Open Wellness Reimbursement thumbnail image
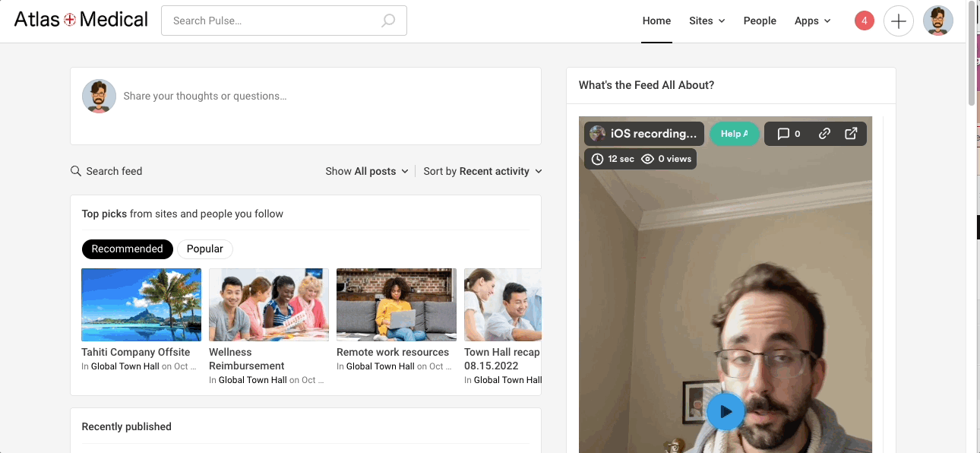The image size is (980, 453). tap(269, 305)
